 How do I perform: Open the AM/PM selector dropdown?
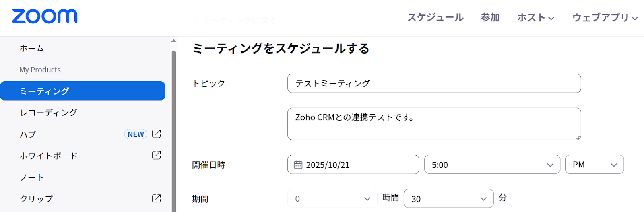pyautogui.click(x=594, y=165)
